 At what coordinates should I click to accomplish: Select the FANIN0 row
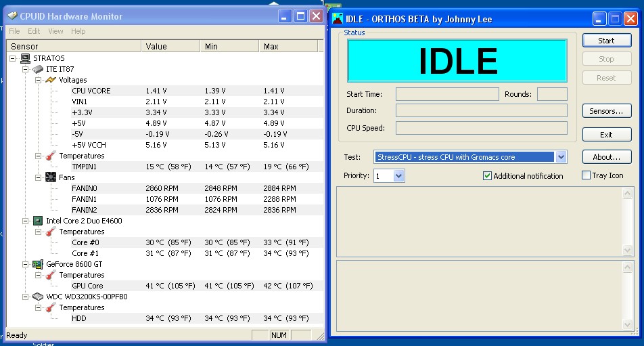[x=197, y=188]
